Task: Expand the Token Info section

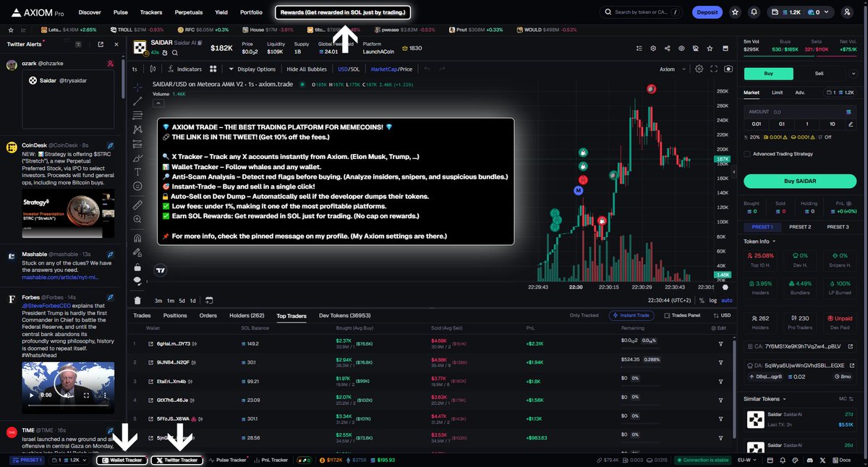Action: click(x=759, y=241)
